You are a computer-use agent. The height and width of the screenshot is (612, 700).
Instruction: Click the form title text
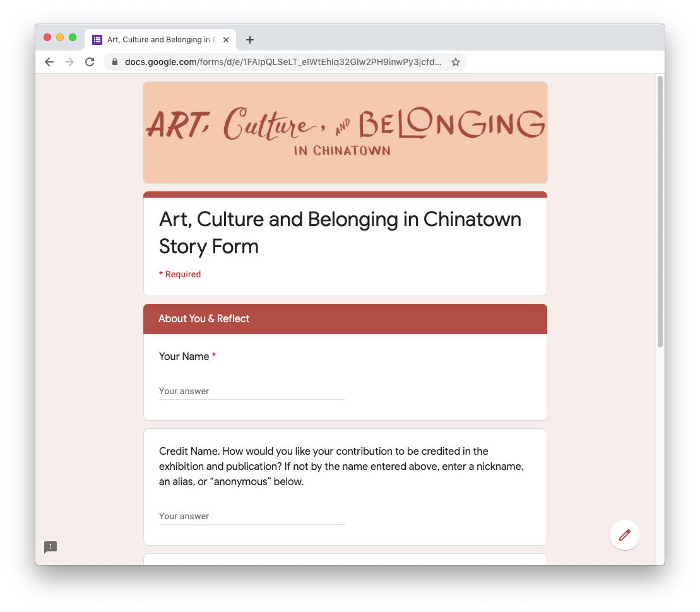tap(340, 233)
